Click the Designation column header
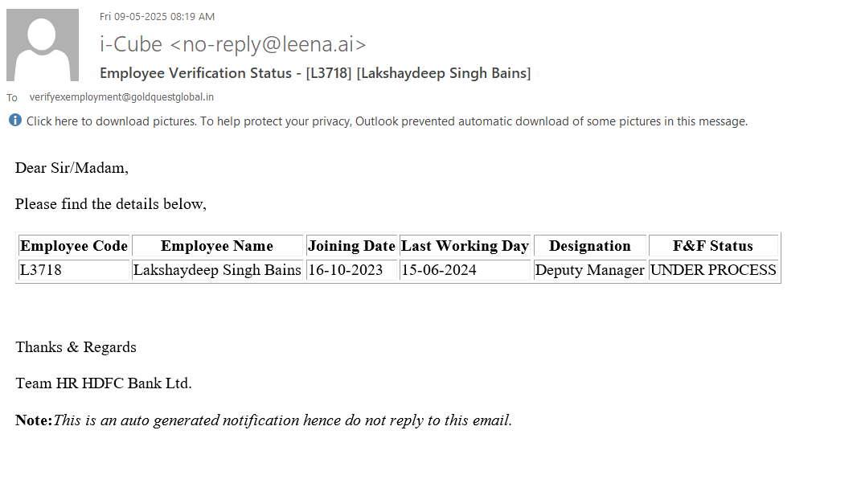The height and width of the screenshot is (504, 857). point(589,246)
